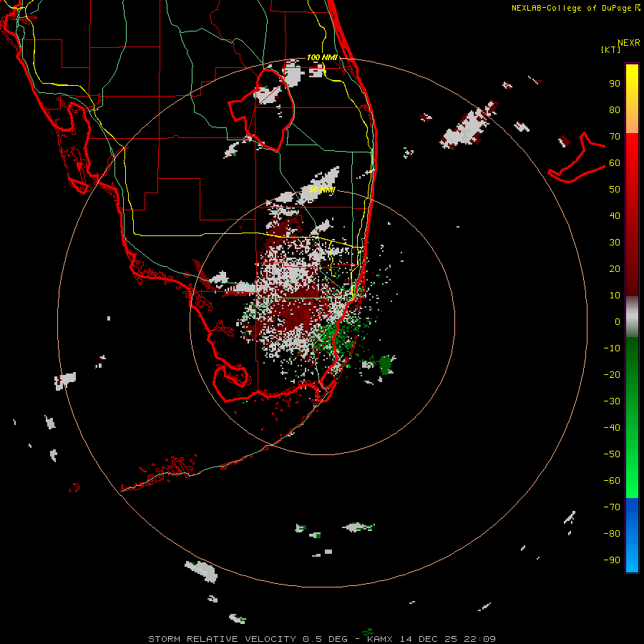Pick the bright green band near -60 knots
Screen dimensions: 644x644
(x=632, y=481)
